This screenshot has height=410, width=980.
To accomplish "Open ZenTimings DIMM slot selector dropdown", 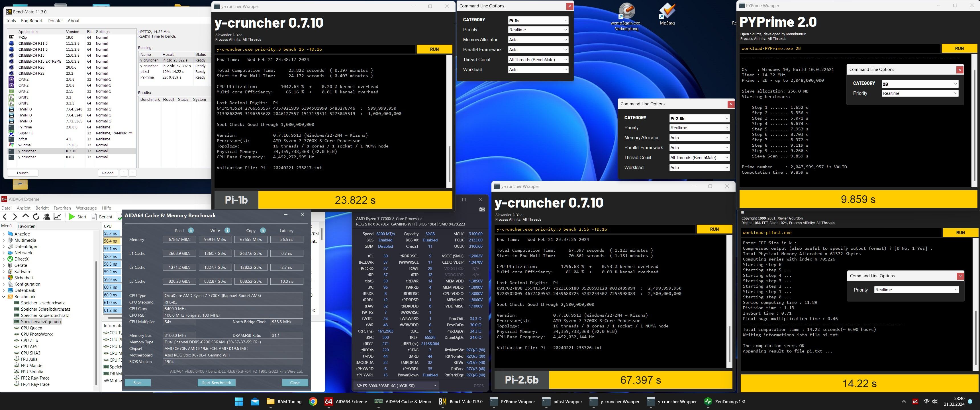I will (x=396, y=386).
